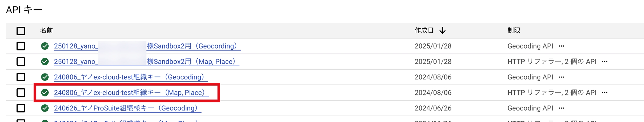Expand restrictions ellipsis for 240806 Map, Place key
This screenshot has height=122, width=644.
pyautogui.click(x=605, y=93)
